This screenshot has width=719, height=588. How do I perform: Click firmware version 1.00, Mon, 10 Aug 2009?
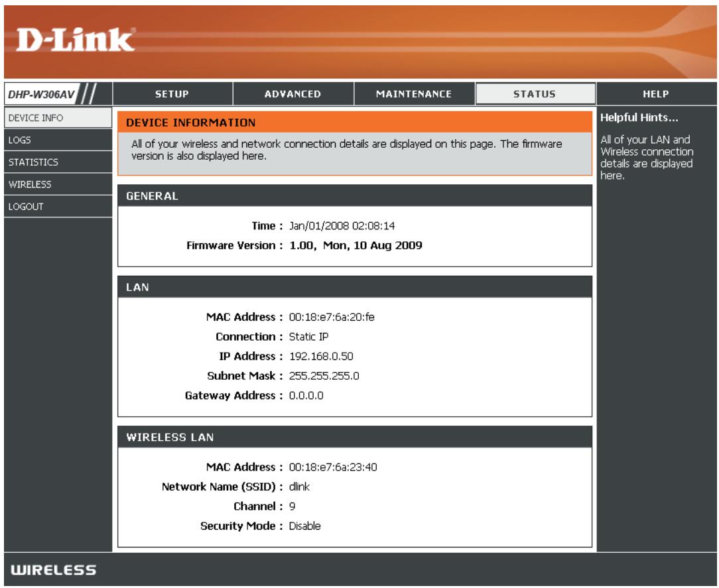coord(356,246)
